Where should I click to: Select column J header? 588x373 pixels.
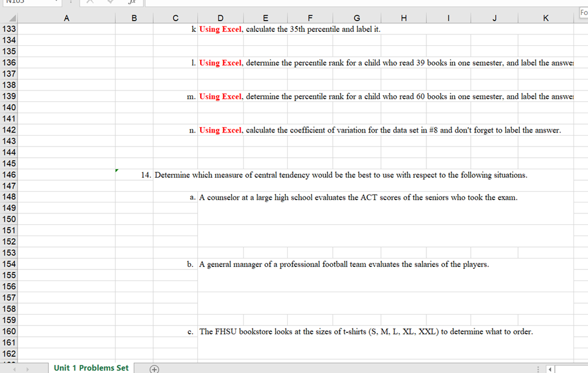click(495, 18)
